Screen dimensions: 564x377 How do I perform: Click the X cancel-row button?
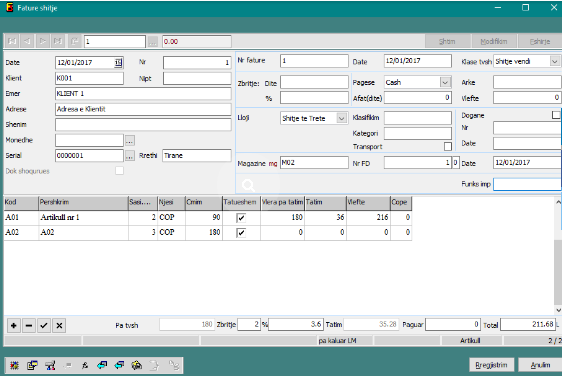(59, 326)
